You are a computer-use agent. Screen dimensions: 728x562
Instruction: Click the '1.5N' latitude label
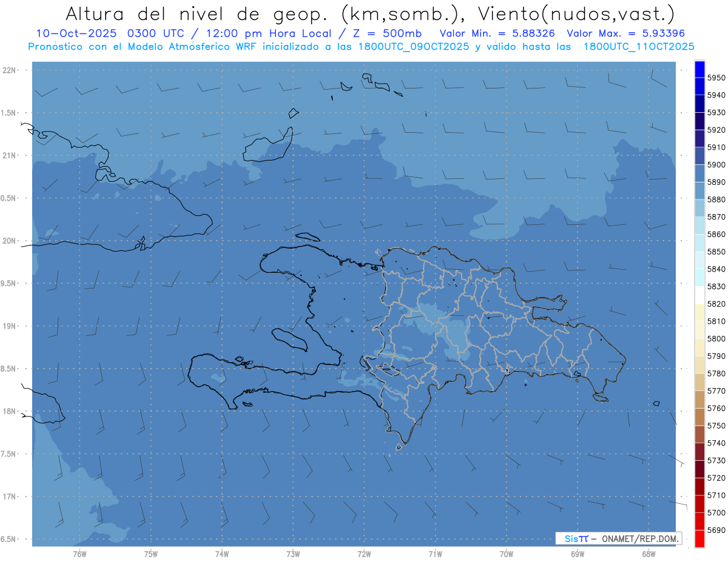coord(8,113)
